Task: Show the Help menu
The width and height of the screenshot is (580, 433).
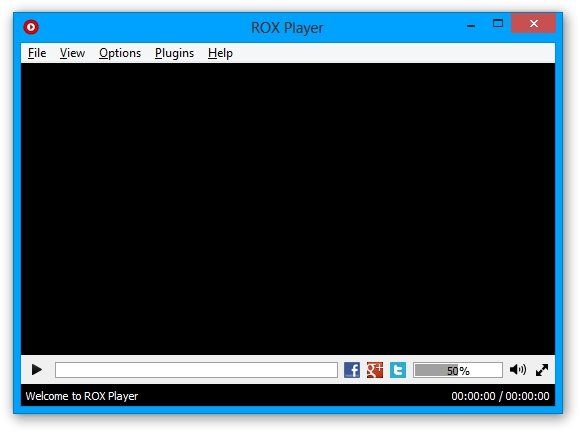Action: 220,53
